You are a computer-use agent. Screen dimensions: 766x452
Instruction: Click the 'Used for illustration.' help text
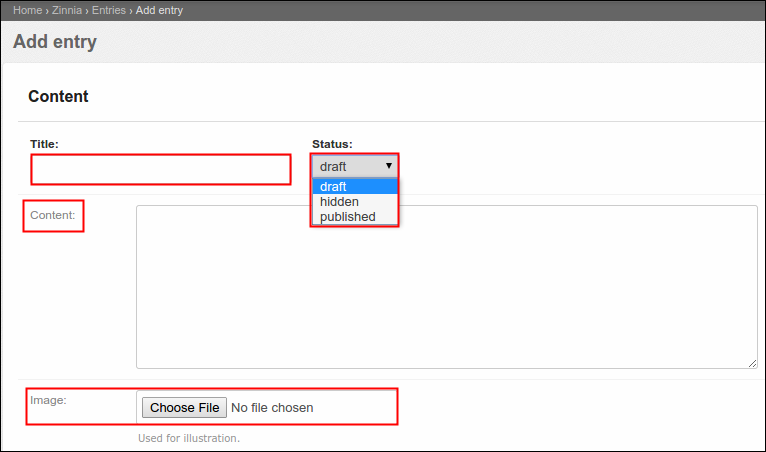tap(189, 438)
